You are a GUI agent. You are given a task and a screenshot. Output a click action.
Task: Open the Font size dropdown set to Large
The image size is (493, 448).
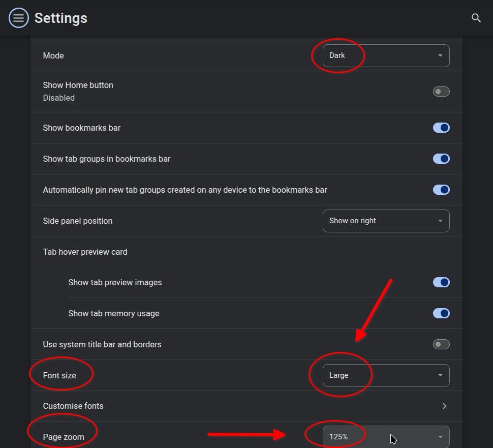pos(386,375)
